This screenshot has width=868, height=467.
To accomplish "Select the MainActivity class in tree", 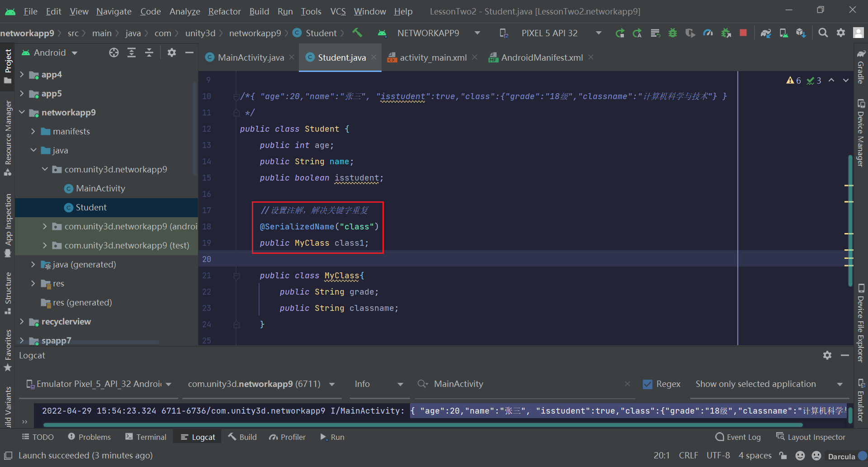I will click(100, 188).
